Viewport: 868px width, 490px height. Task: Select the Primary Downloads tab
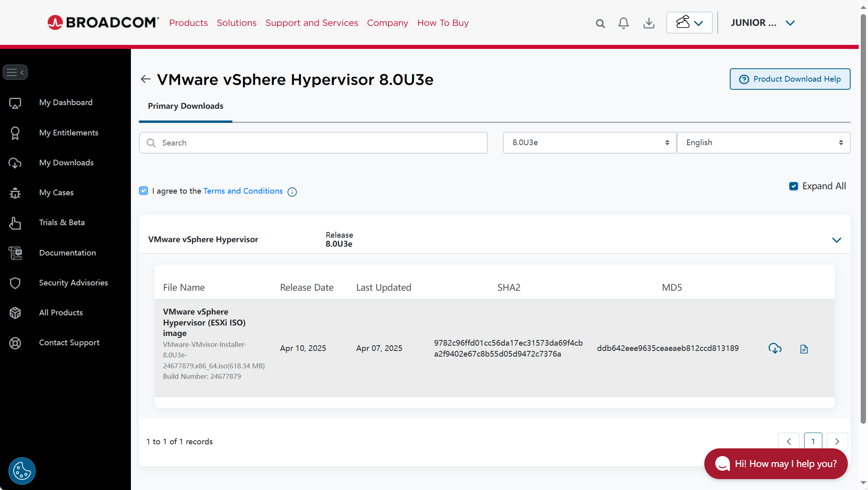pyautogui.click(x=185, y=106)
